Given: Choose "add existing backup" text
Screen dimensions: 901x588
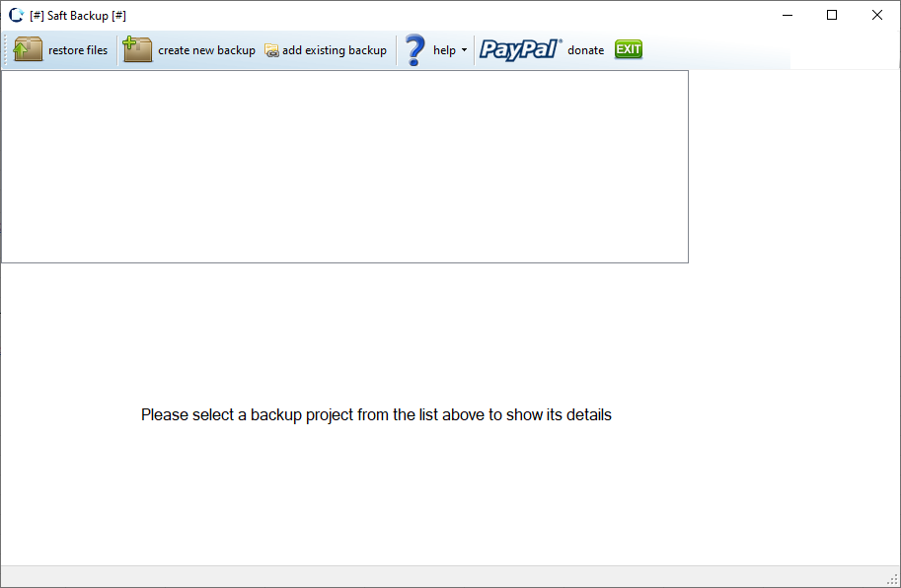Looking at the screenshot, I should pos(335,50).
